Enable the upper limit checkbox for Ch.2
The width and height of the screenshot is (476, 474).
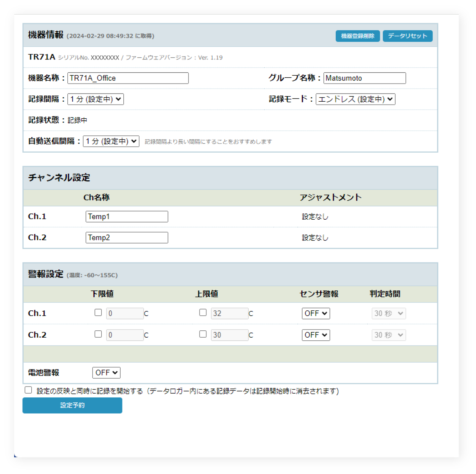click(x=203, y=334)
